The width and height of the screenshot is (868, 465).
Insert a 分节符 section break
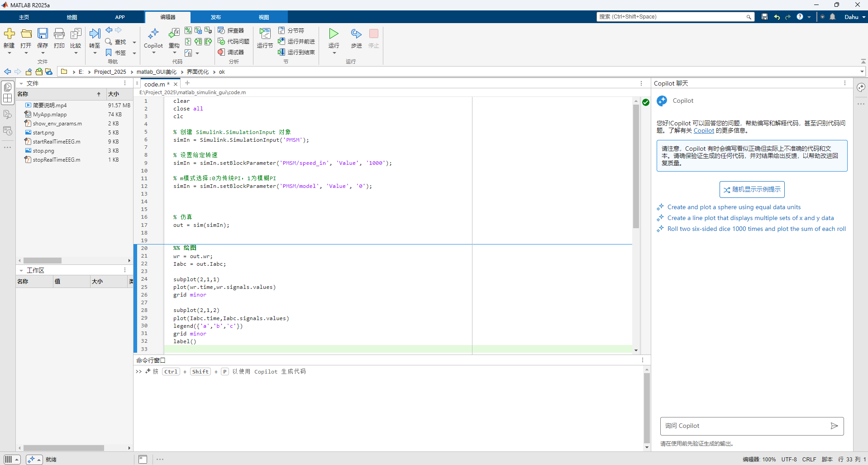[x=291, y=30]
